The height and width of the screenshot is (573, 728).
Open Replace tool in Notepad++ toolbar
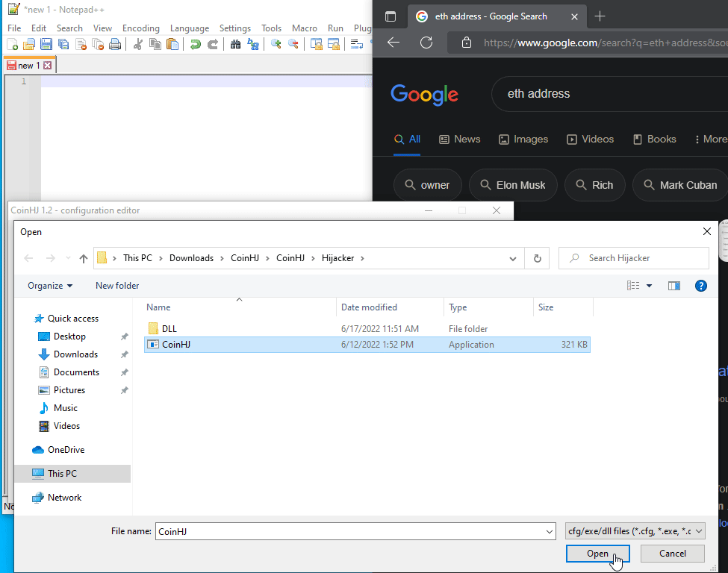pos(253,44)
